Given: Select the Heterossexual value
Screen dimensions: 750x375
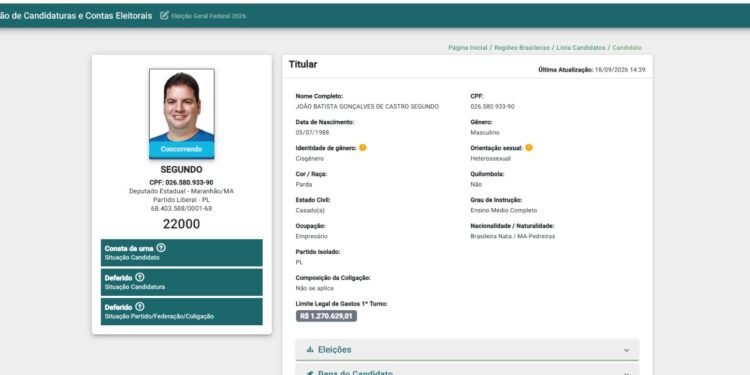Looking at the screenshot, I should [x=490, y=158].
